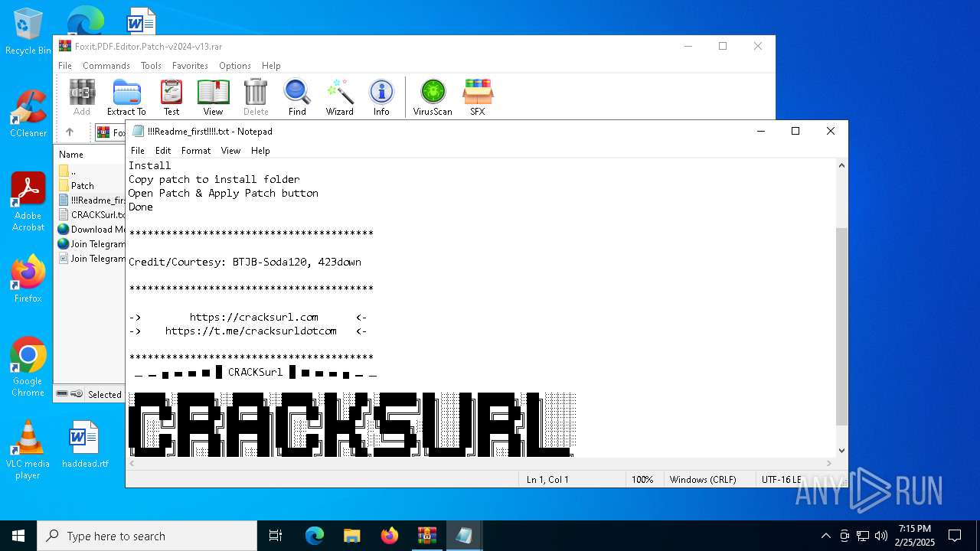Select the Download shortcut entry in the list

pos(92,229)
